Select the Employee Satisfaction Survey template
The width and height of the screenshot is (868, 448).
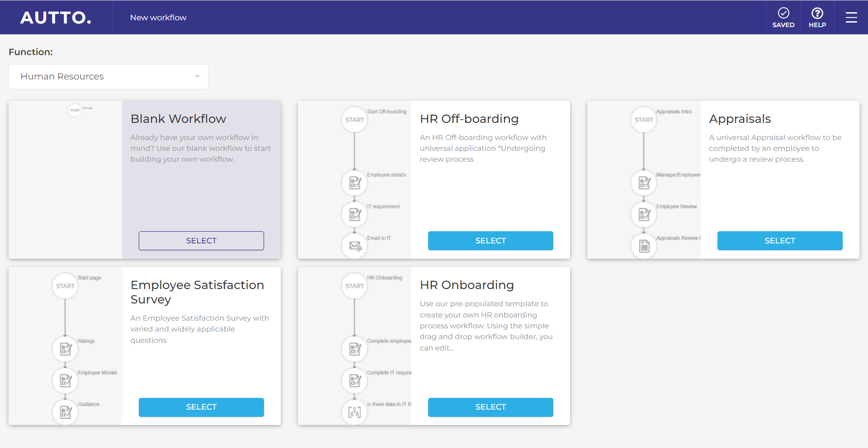click(201, 407)
